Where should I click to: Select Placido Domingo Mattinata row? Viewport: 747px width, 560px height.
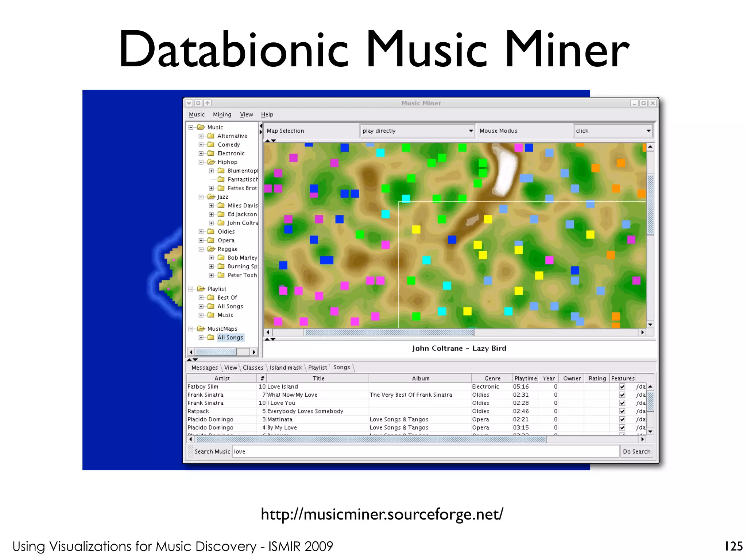coord(417,419)
